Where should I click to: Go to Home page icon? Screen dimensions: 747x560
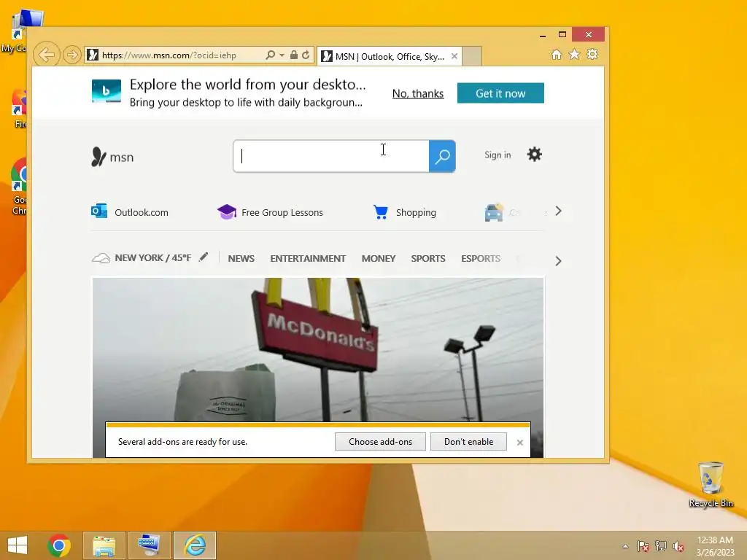point(557,55)
